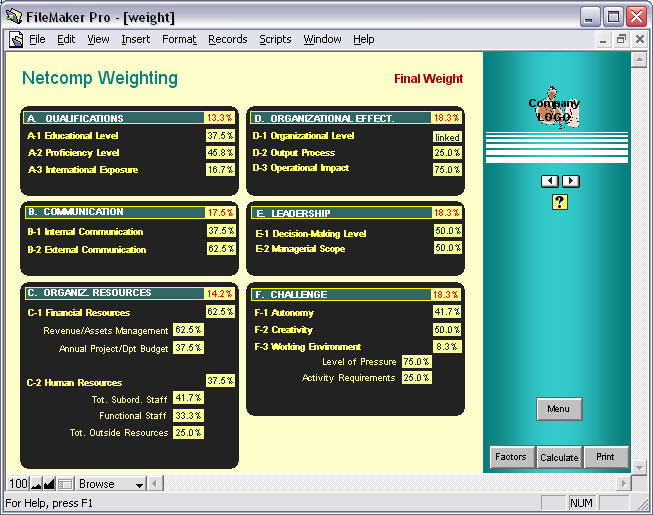Click the zoom out mountain icon
This screenshot has height=515, width=653.
point(36,484)
